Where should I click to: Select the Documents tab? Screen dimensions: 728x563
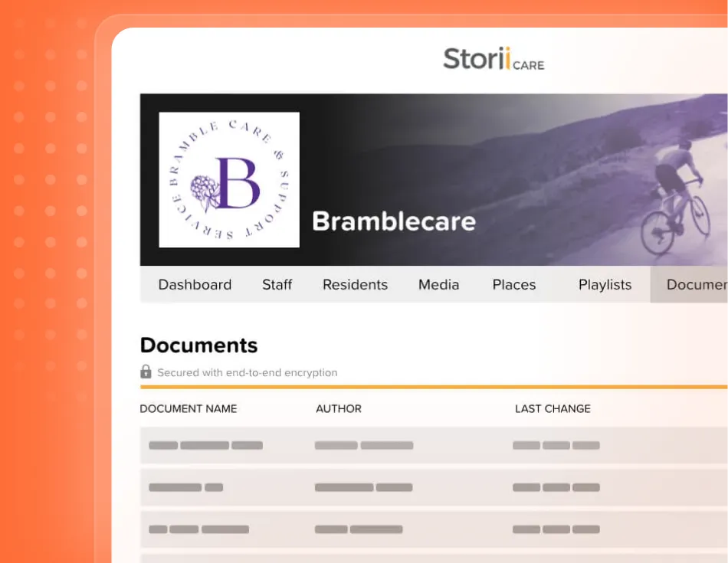coord(689,284)
